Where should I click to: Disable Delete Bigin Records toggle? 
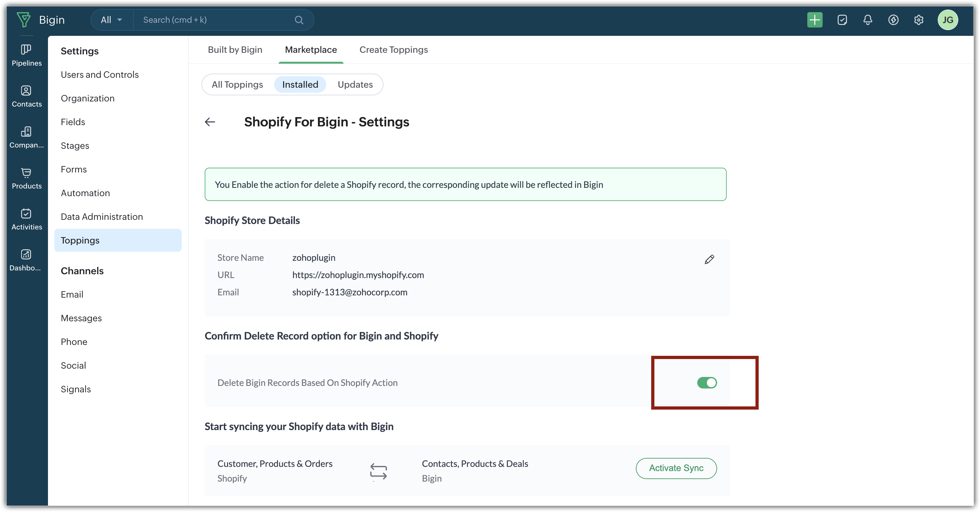coord(707,383)
